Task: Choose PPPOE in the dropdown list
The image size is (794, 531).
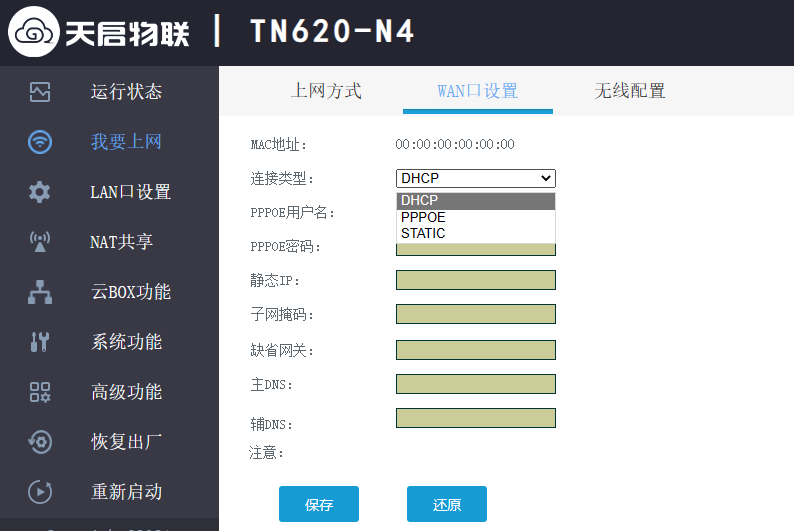Action: pos(475,217)
